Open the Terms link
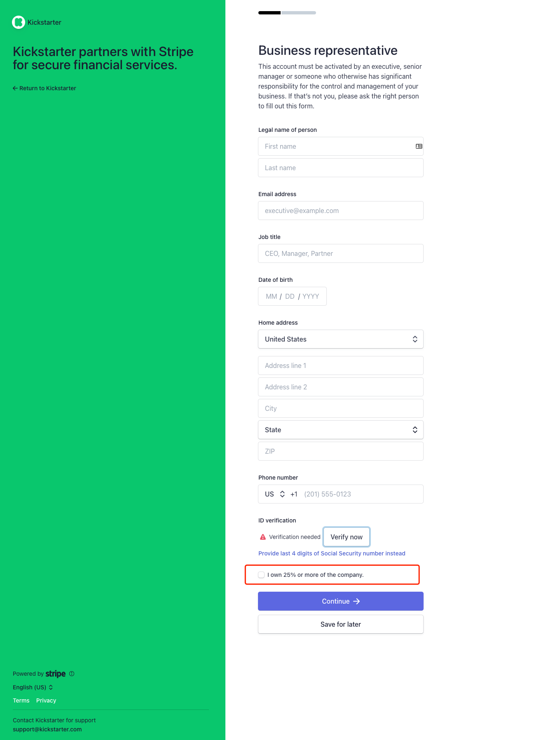The height and width of the screenshot is (740, 560). [21, 700]
